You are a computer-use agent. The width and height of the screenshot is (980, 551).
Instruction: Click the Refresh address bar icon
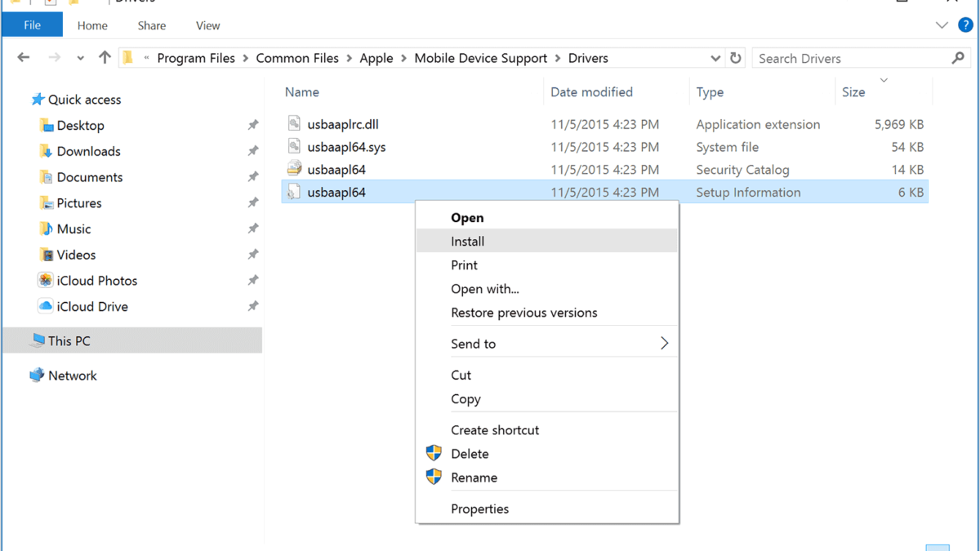click(736, 58)
